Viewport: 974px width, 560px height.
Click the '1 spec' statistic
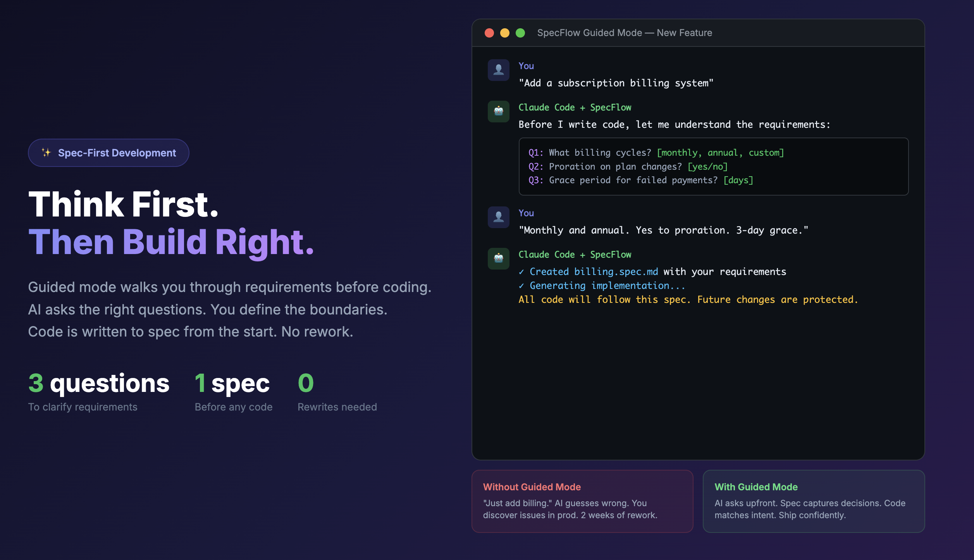click(x=232, y=383)
